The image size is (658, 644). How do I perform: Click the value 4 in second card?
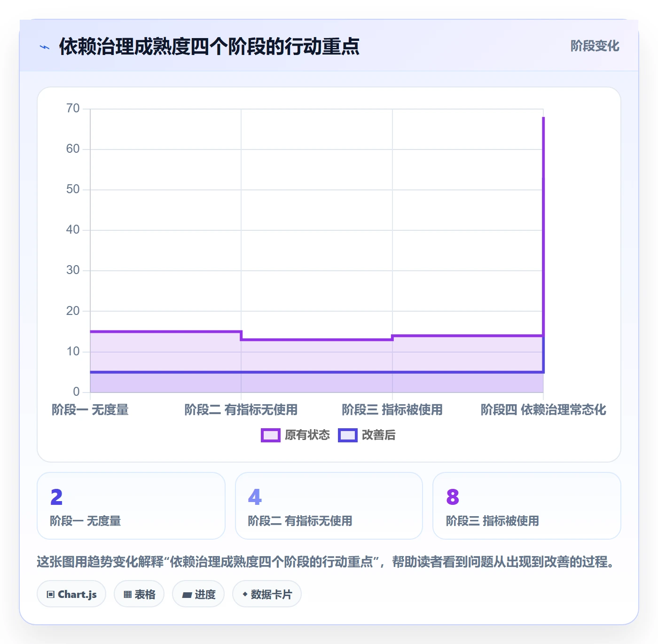[255, 497]
